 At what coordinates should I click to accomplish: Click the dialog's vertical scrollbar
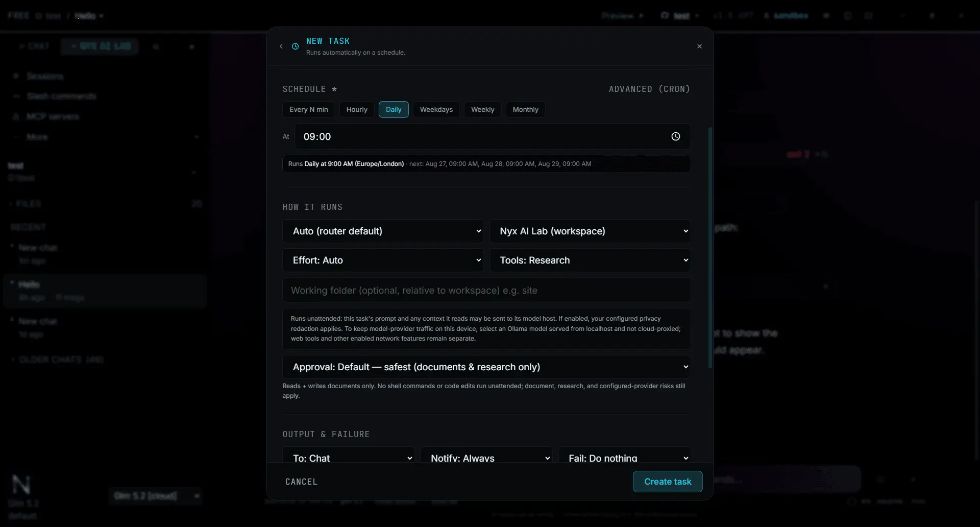click(x=710, y=248)
